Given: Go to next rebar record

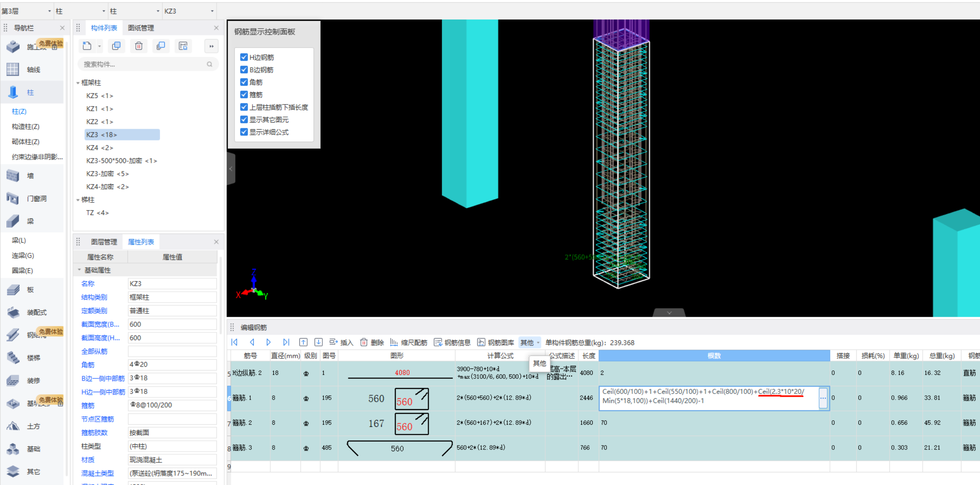Looking at the screenshot, I should pyautogui.click(x=269, y=342).
